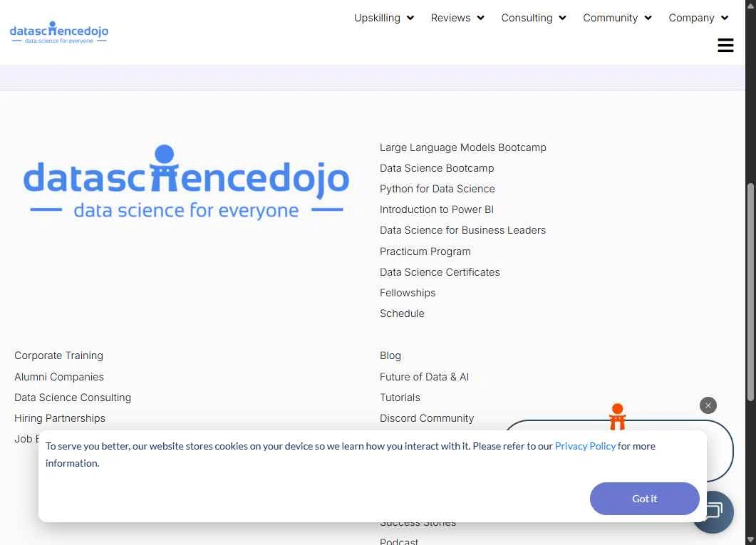Open Python for Data Science link
The image size is (756, 545).
pos(437,189)
